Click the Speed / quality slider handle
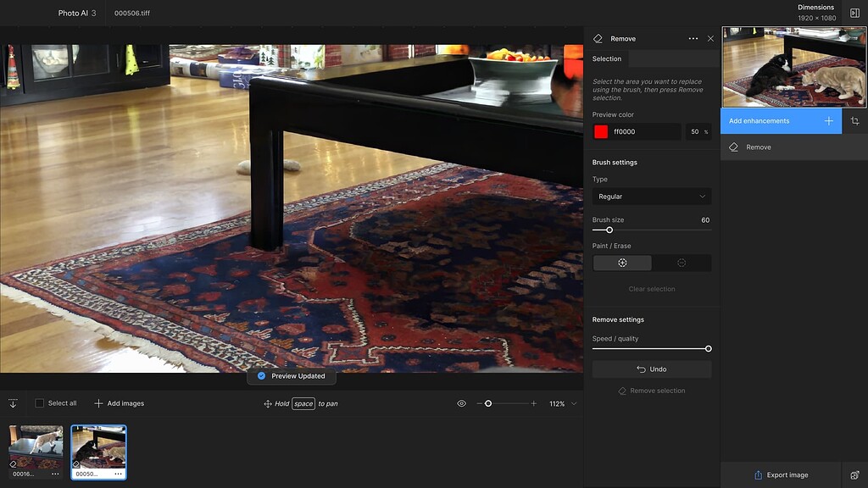Screen dimensions: 868x488 pos(708,348)
